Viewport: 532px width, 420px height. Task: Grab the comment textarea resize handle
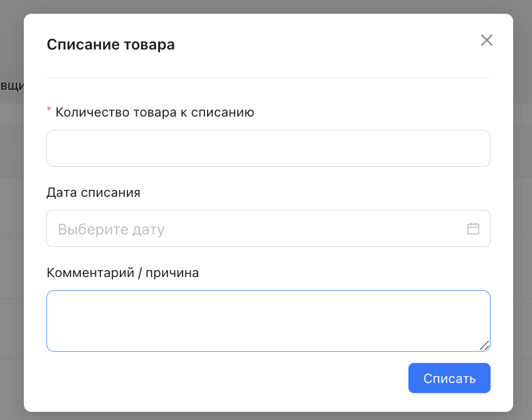[x=484, y=345]
